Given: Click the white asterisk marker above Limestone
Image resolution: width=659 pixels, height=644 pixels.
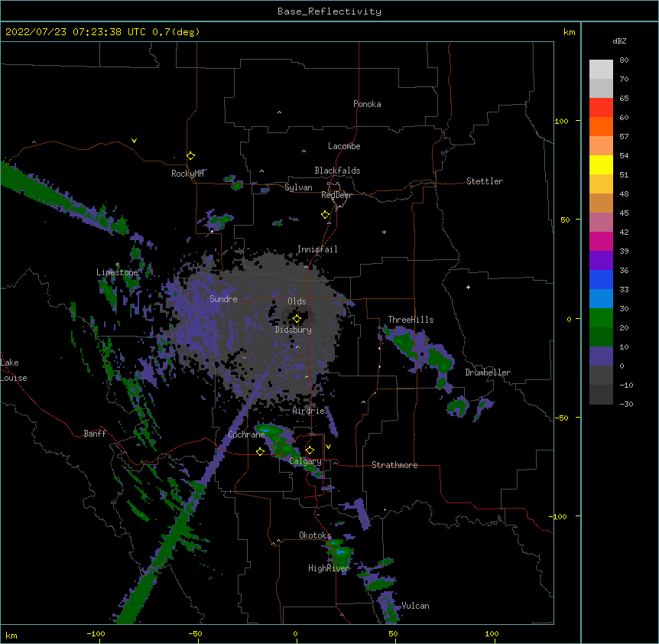Looking at the screenshot, I should 117,265.
